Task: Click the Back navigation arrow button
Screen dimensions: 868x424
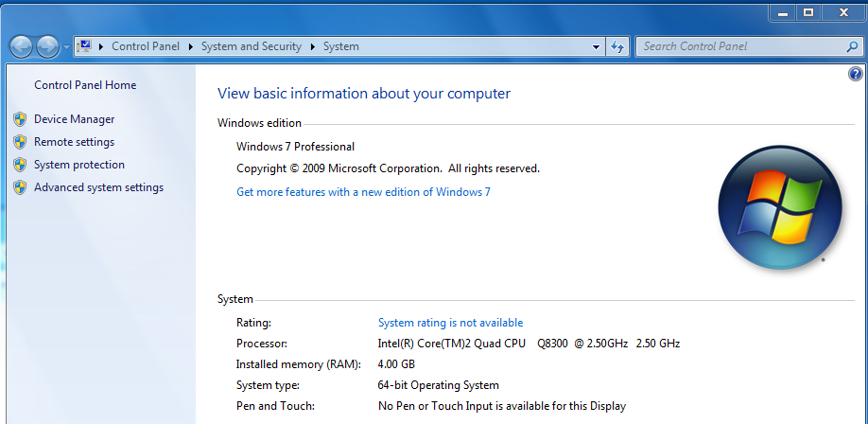Action: [21, 46]
